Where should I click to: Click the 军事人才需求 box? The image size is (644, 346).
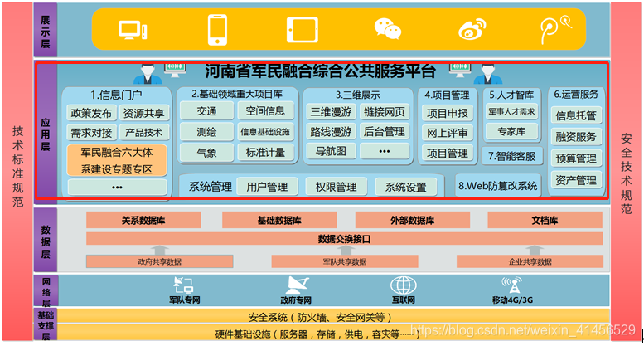[511, 111]
